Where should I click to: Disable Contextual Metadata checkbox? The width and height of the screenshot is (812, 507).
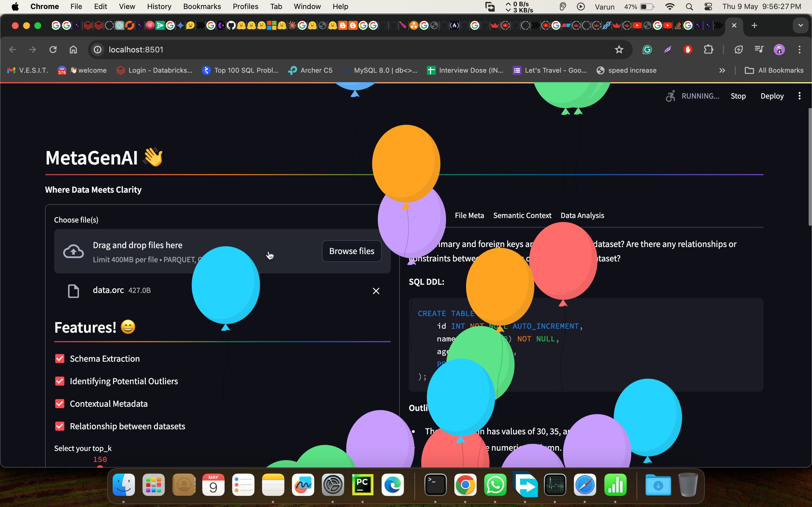(x=60, y=404)
